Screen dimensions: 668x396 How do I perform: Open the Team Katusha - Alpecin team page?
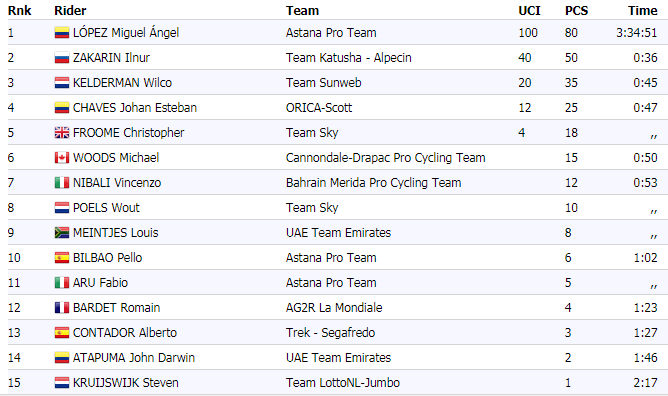coord(348,58)
